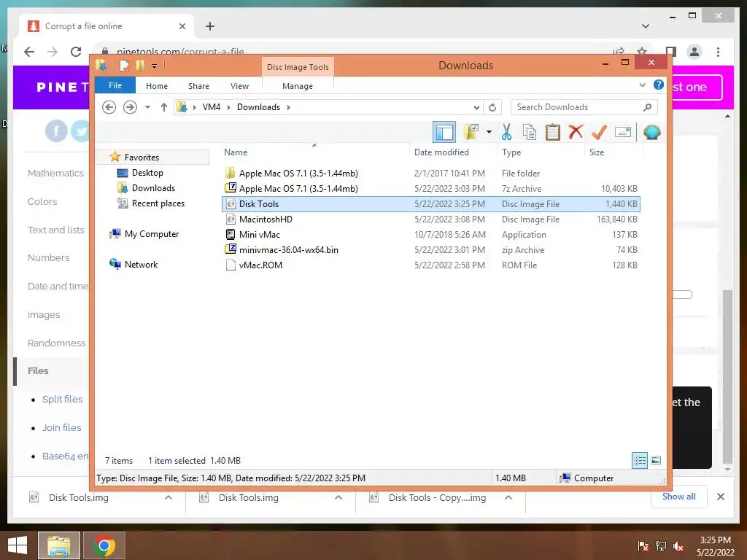This screenshot has height=560, width=747.
Task: Select the Apple Mac OS 7.1 7z archive
Action: 431,189
